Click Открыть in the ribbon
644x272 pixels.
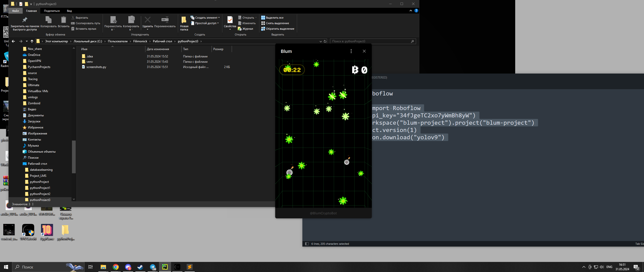[x=247, y=18]
